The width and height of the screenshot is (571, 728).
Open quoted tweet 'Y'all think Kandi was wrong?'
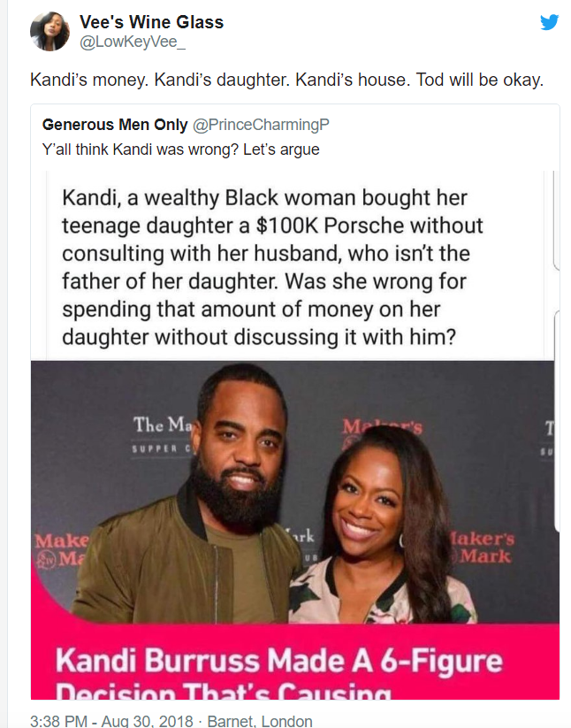tap(180, 149)
